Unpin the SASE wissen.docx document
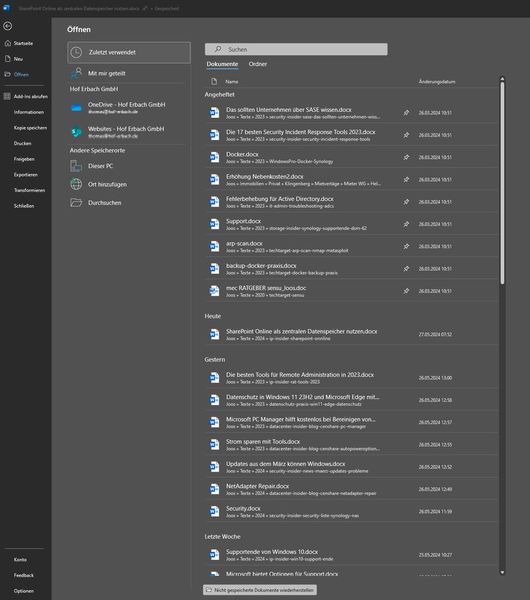This screenshot has height=600, width=530. tap(406, 113)
